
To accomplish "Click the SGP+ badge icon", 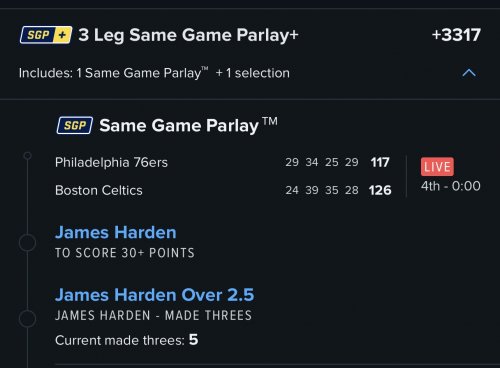I will [x=46, y=35].
